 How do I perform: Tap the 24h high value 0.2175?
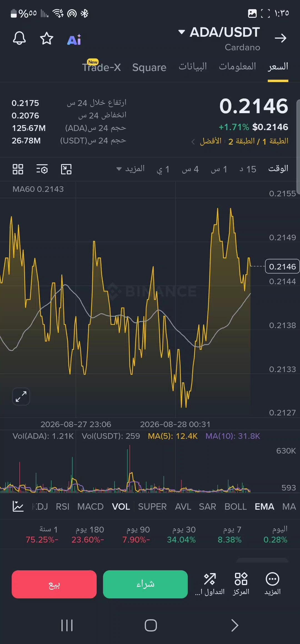pyautogui.click(x=25, y=103)
